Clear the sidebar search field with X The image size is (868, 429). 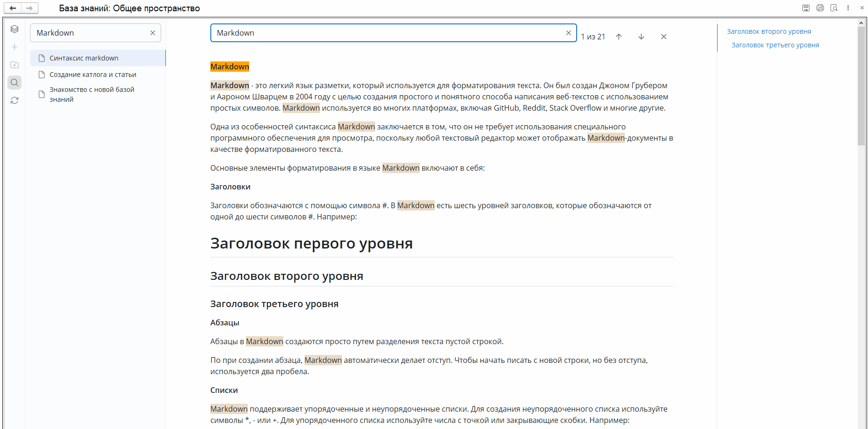(152, 32)
